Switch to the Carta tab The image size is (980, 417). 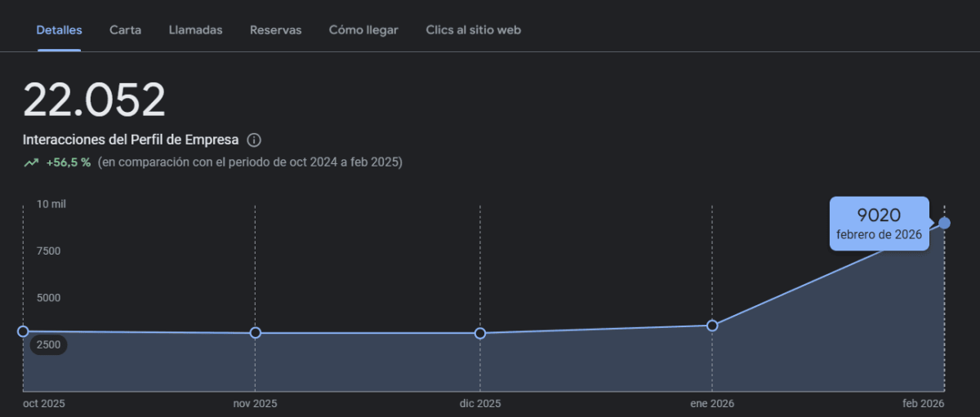[x=125, y=30]
